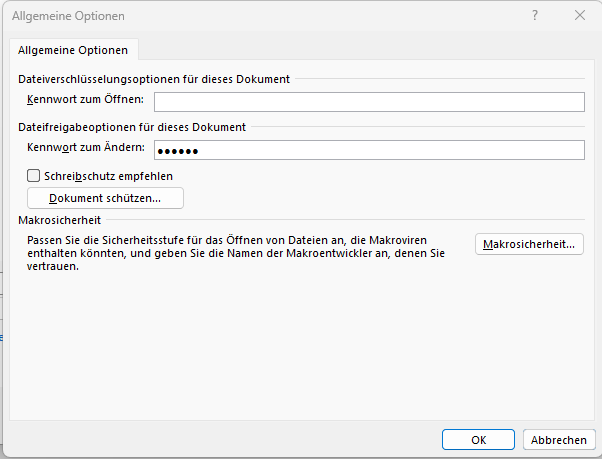Click the Kennwort zum Öffnen input field

[368, 101]
